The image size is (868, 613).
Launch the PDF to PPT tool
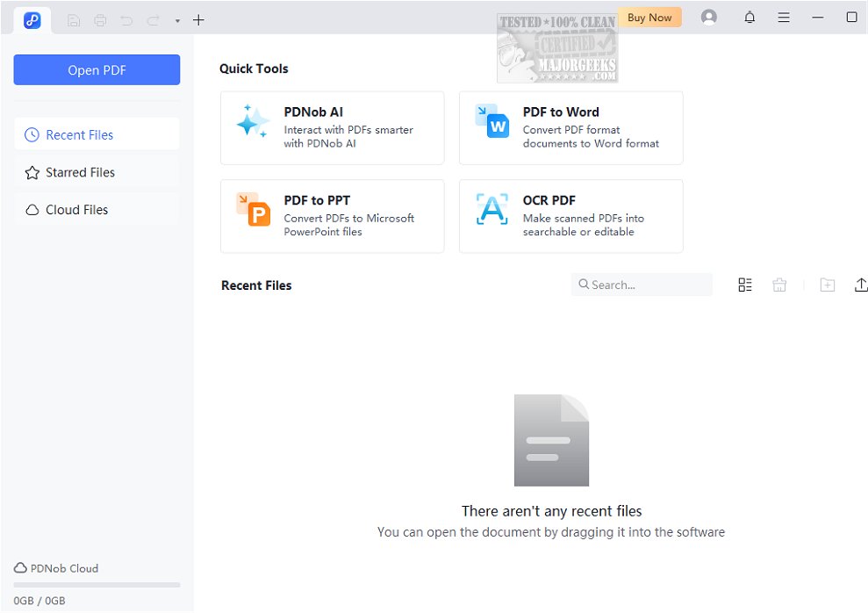pos(332,216)
